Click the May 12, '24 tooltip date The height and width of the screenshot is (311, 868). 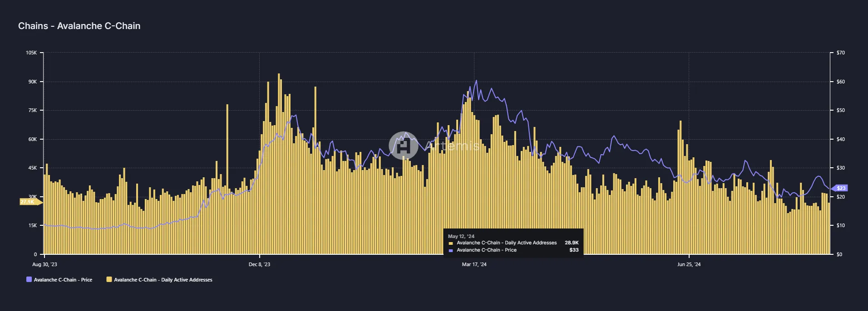[x=461, y=236]
